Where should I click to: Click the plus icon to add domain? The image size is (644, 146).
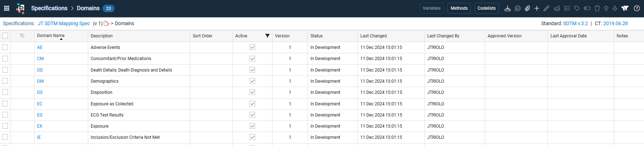coord(537,8)
